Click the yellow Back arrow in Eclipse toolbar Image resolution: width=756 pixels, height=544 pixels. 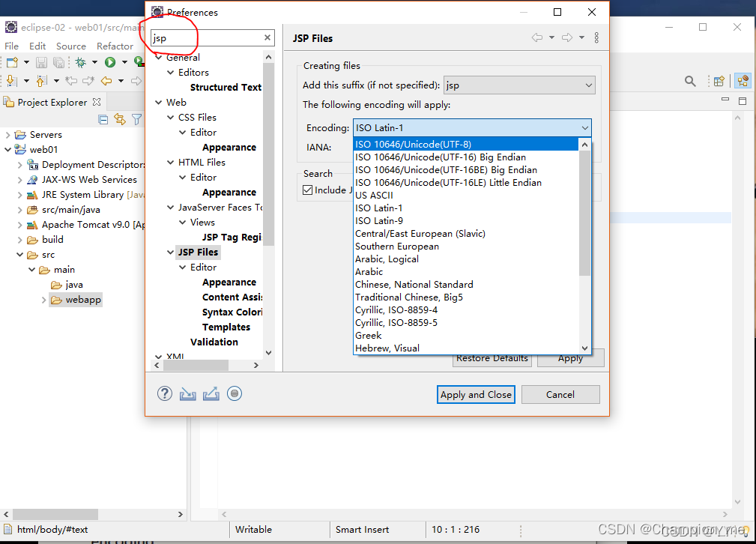pyautogui.click(x=106, y=80)
